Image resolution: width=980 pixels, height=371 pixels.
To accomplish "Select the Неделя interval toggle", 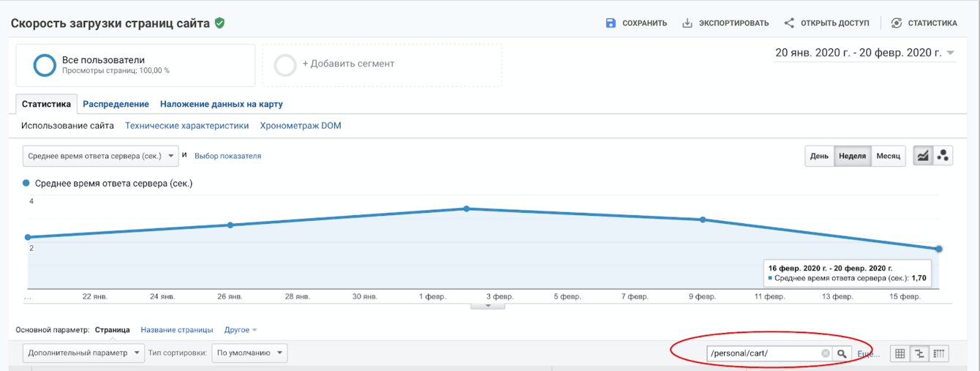I will (852, 156).
